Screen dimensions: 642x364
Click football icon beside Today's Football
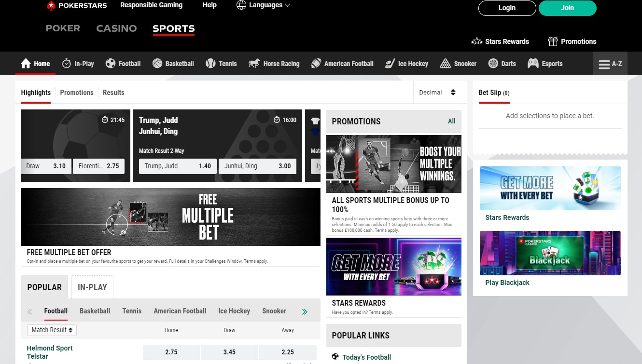[335, 357]
